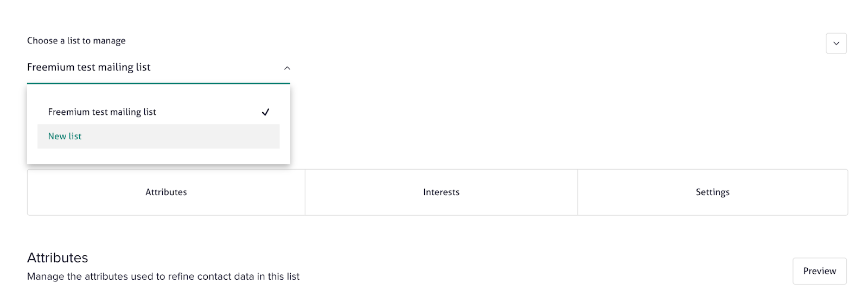Screen dimensions: 868x290
Task: Click the green underline of the list selector
Action: (158, 83)
